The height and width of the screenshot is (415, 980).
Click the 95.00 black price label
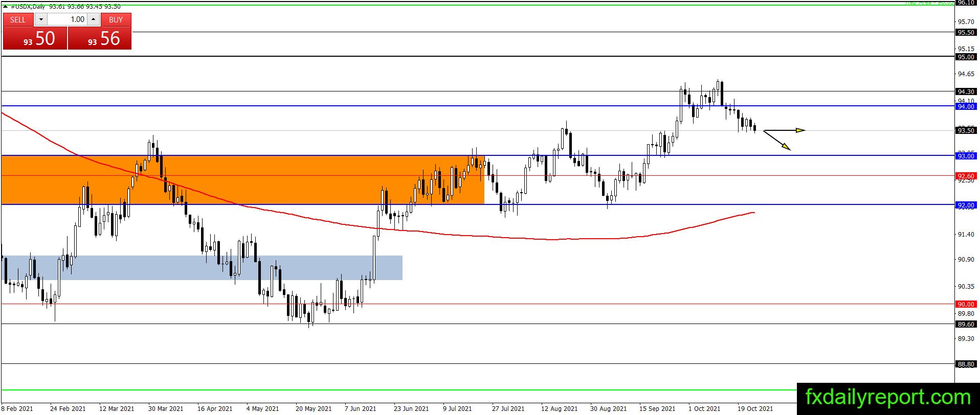966,57
